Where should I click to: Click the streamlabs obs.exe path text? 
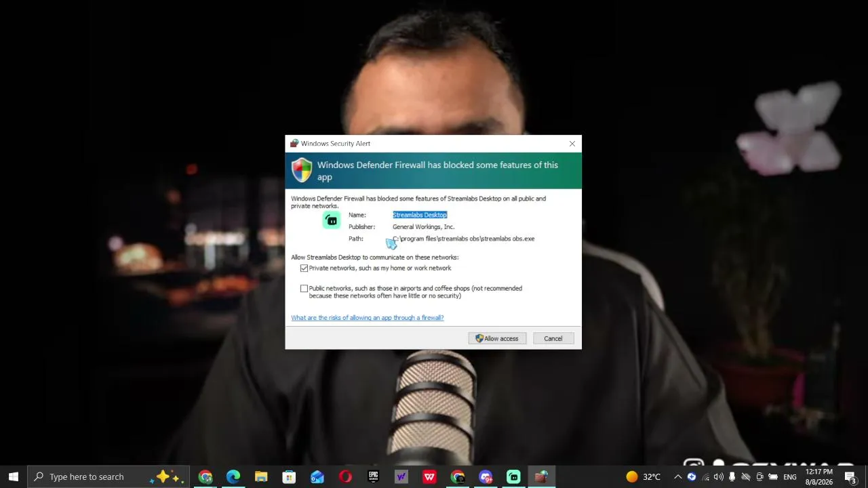pos(464,239)
